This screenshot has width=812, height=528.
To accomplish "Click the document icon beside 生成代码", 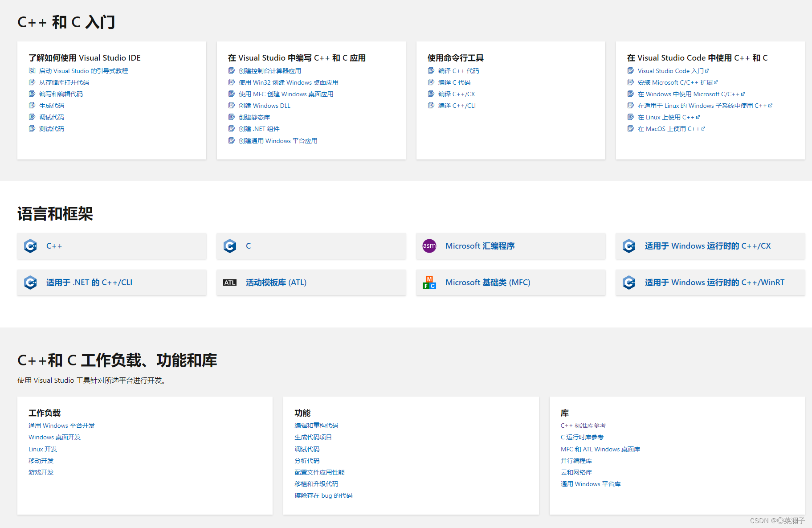I will [x=32, y=105].
